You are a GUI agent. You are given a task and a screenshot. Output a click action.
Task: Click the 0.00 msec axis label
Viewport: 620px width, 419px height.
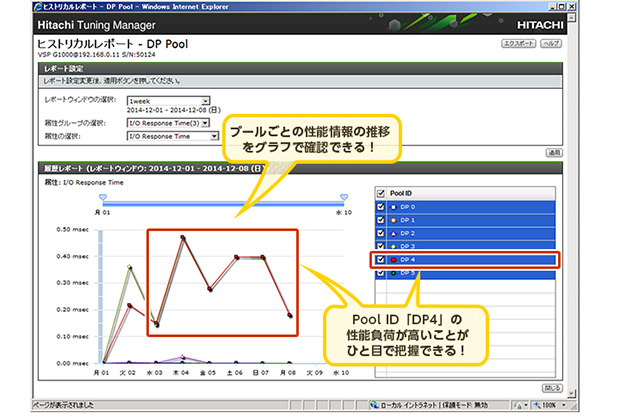pos(72,363)
